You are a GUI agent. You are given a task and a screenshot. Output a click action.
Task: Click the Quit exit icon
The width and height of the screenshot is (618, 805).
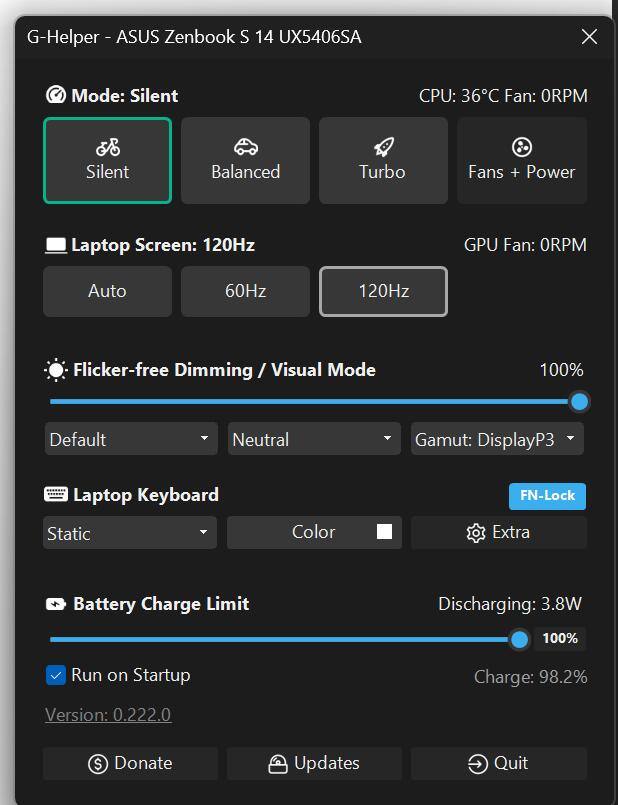click(x=478, y=764)
